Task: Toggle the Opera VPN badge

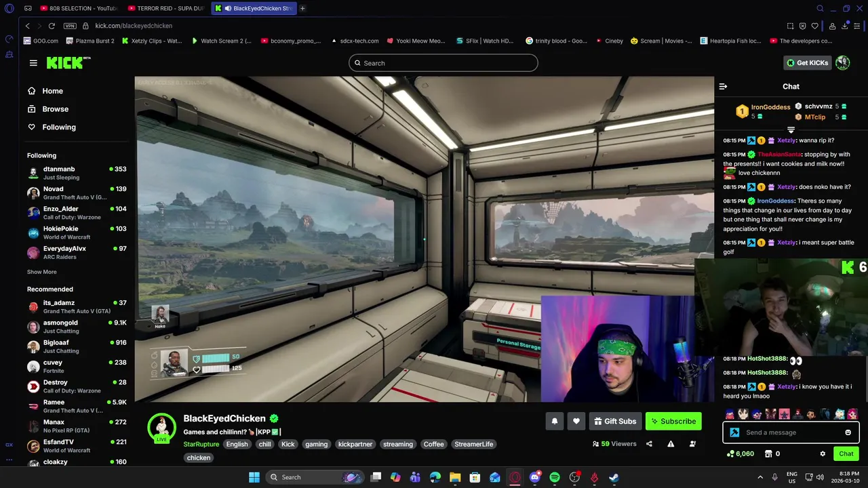Action: pos(69,26)
